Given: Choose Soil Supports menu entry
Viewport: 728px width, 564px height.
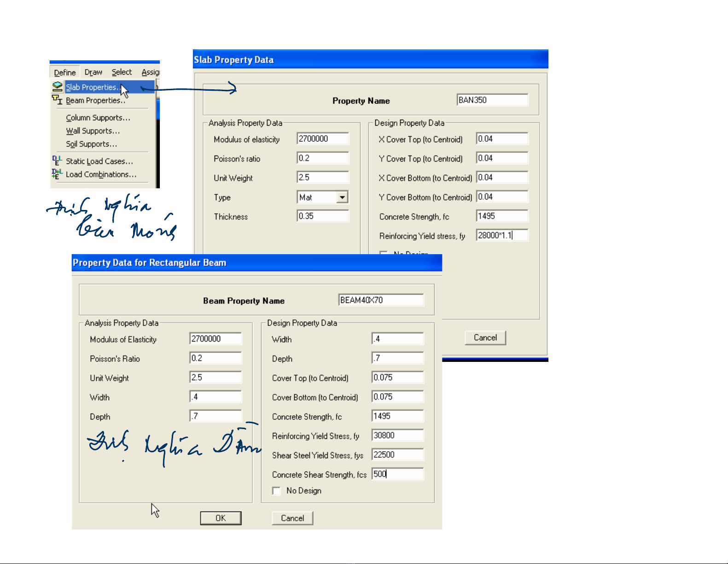Looking at the screenshot, I should 91,144.
